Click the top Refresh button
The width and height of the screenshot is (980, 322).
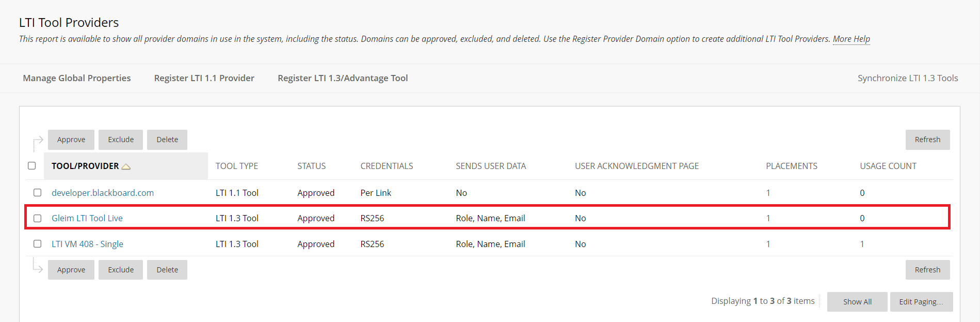point(928,140)
